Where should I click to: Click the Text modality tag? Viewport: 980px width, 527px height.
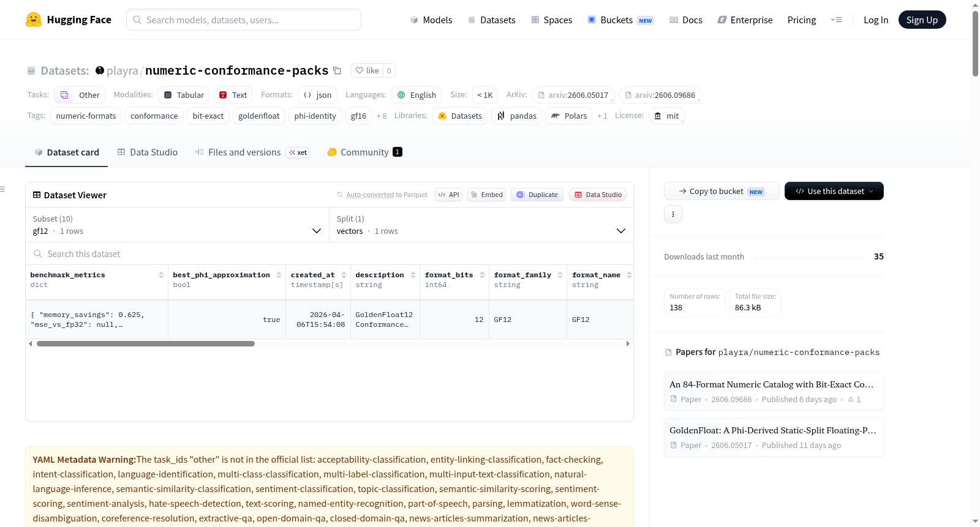tap(233, 95)
